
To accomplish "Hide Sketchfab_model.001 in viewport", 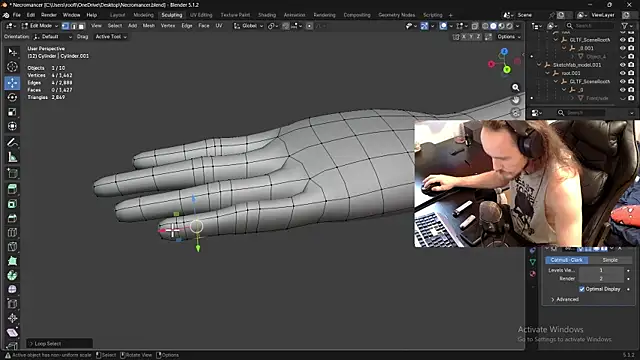I will 622,65.
